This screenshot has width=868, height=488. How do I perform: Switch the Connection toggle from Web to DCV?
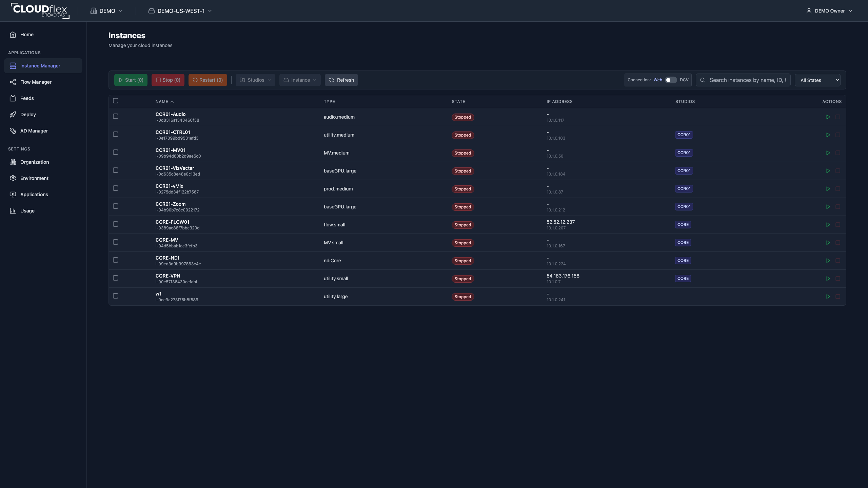(x=671, y=80)
